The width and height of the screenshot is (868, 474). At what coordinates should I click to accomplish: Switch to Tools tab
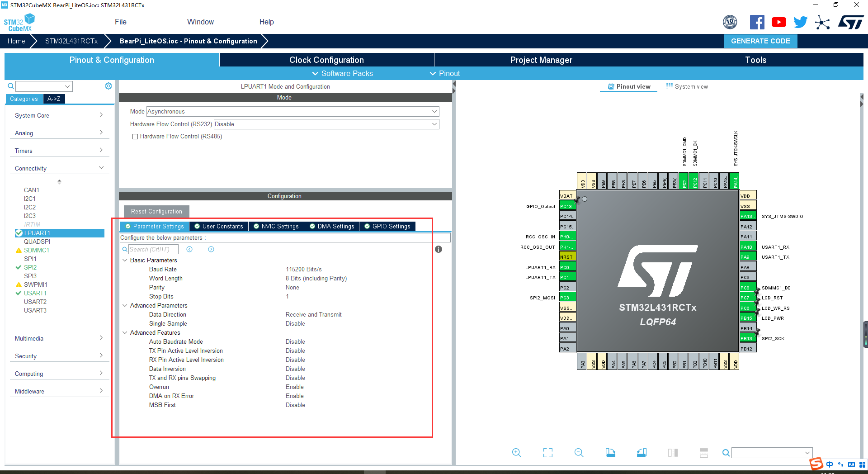point(756,60)
